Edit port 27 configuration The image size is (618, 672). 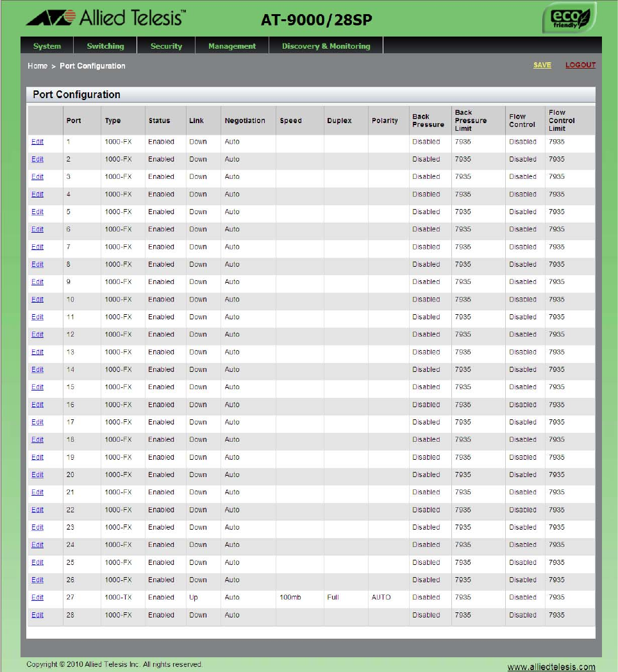click(x=37, y=598)
